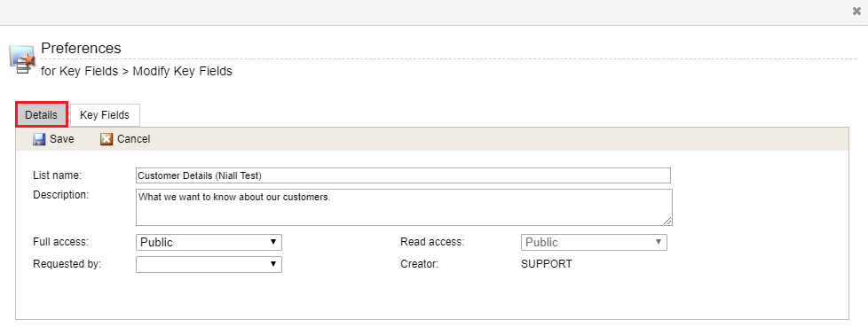868x327 pixels.
Task: Open the Read access dropdown
Action: pyautogui.click(x=594, y=243)
